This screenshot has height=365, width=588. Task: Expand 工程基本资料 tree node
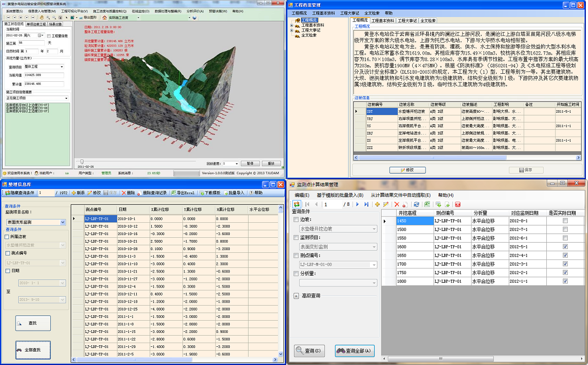click(292, 26)
